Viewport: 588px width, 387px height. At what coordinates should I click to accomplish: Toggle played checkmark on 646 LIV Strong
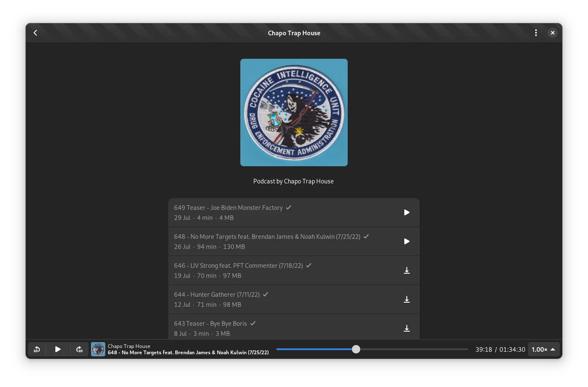click(309, 265)
